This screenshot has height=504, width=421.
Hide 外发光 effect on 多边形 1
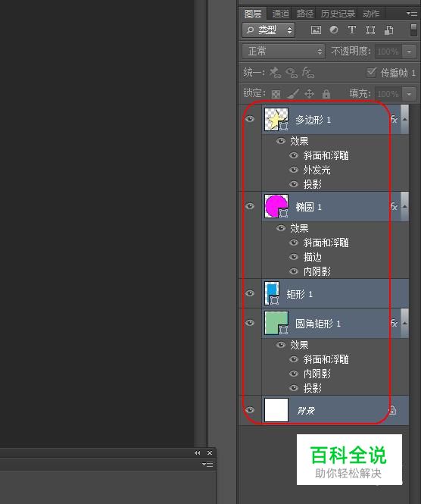click(x=294, y=170)
